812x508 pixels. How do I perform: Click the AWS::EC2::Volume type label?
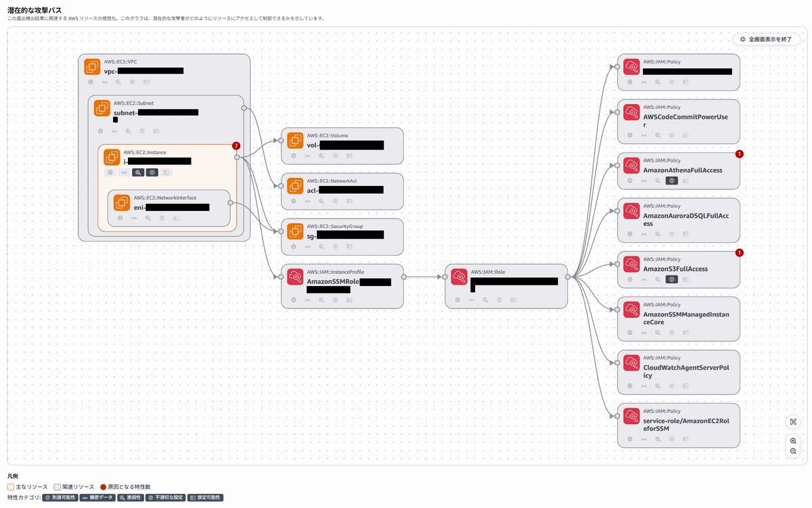[328, 135]
